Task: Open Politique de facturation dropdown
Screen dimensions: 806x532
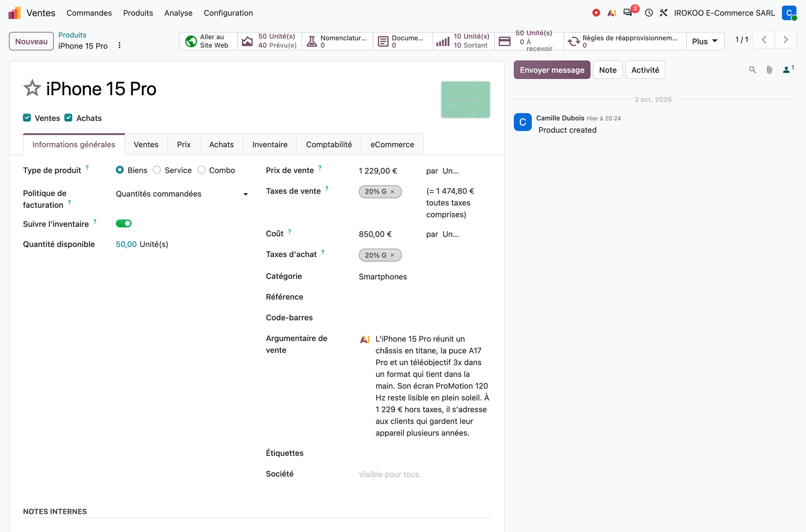Action: coord(182,194)
